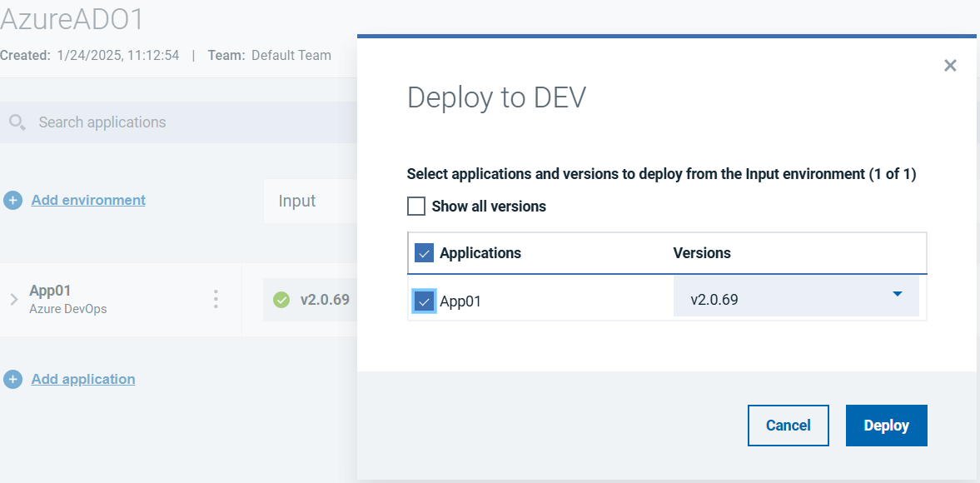Uncheck the App01 checkbox in the dialog

click(424, 301)
